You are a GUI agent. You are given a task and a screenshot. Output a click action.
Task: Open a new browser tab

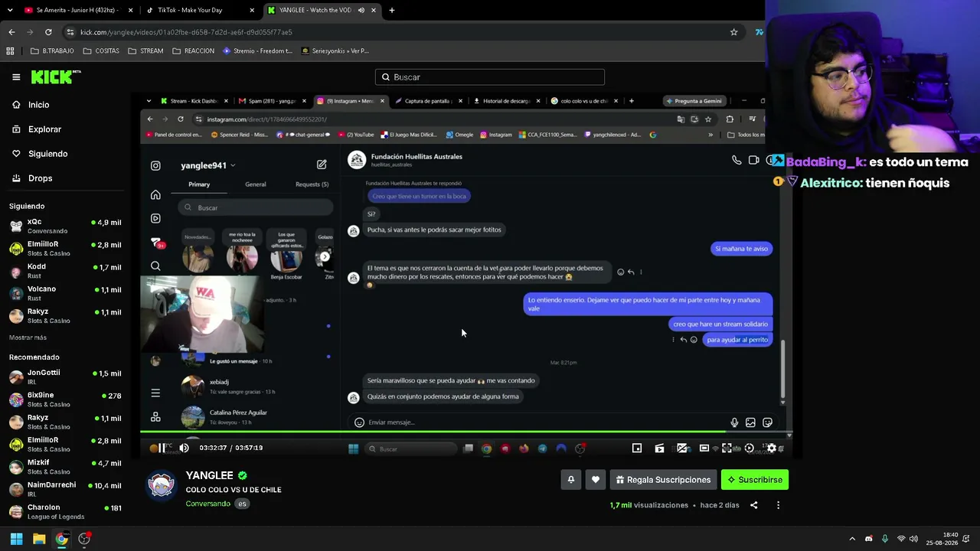[392, 10]
